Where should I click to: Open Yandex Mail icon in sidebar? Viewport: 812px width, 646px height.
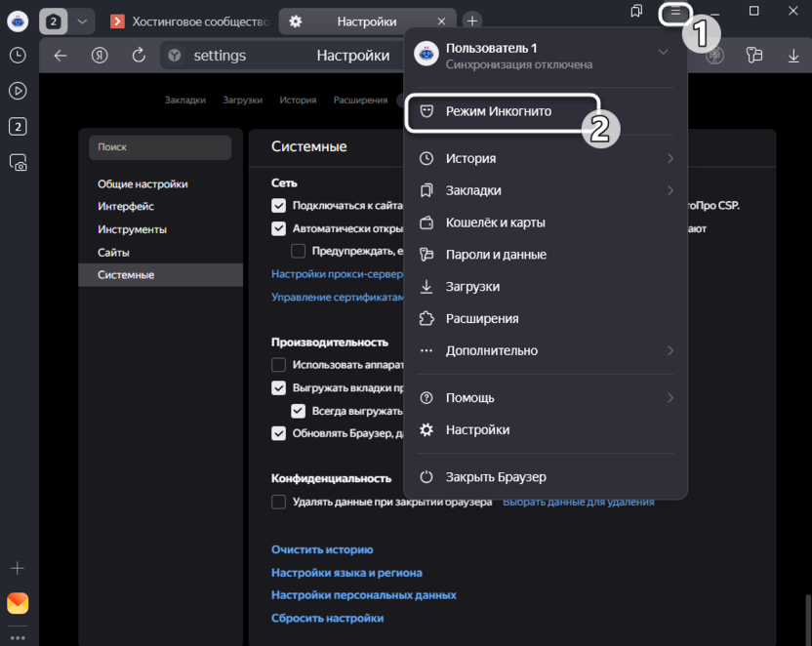[x=18, y=602]
